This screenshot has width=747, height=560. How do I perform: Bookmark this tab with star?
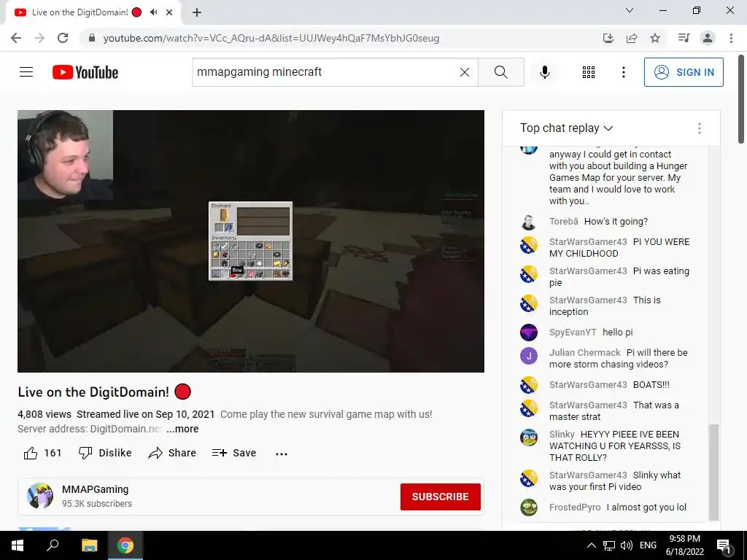click(655, 38)
